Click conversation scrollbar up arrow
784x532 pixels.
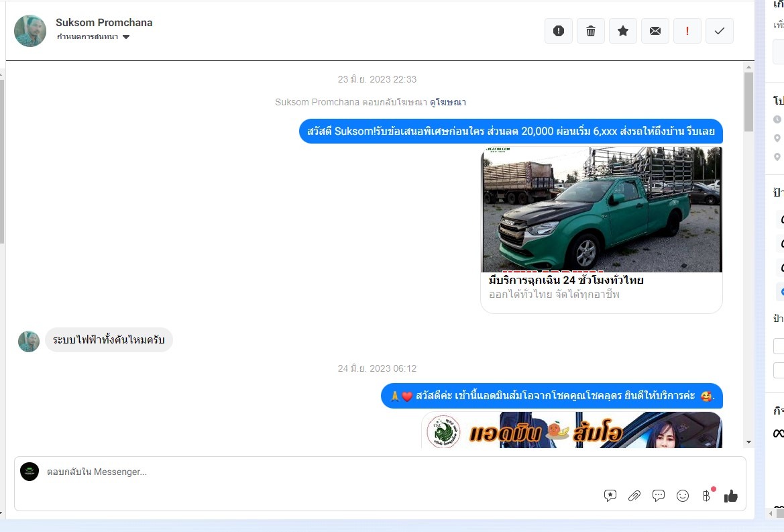click(748, 67)
